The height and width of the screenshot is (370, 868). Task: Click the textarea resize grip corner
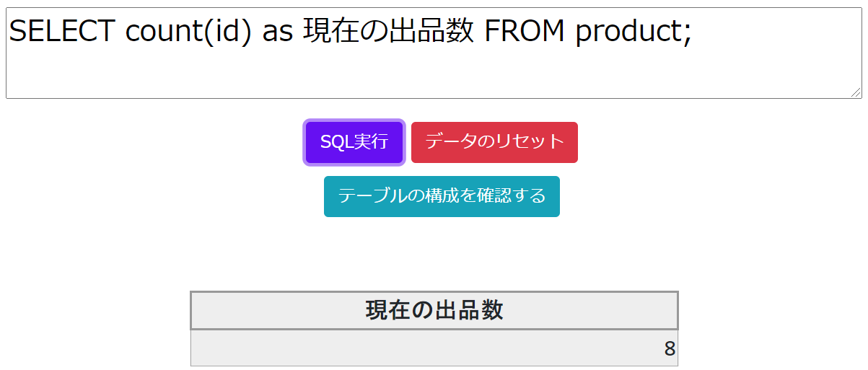tap(856, 92)
